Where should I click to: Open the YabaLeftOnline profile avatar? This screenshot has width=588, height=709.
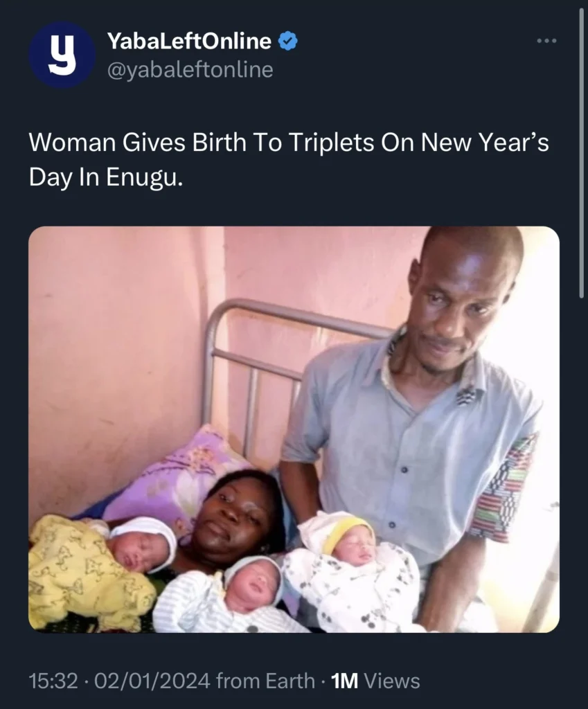pyautogui.click(x=62, y=55)
